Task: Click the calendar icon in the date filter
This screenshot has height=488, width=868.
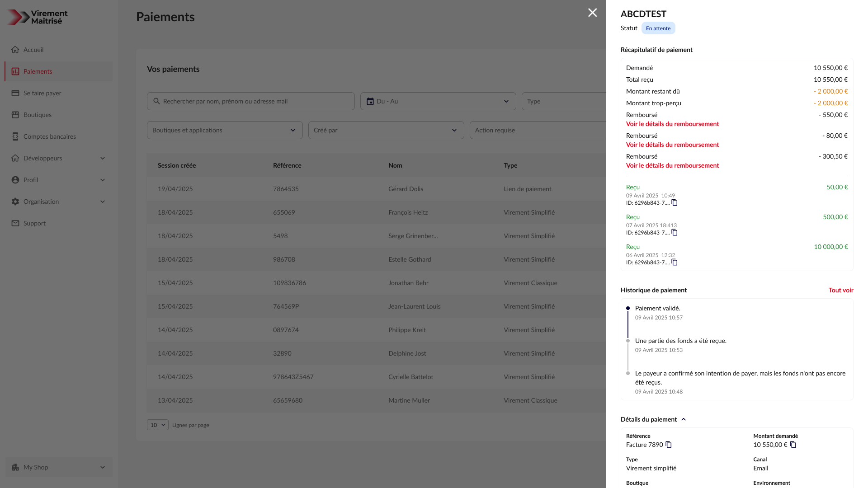Action: [370, 101]
